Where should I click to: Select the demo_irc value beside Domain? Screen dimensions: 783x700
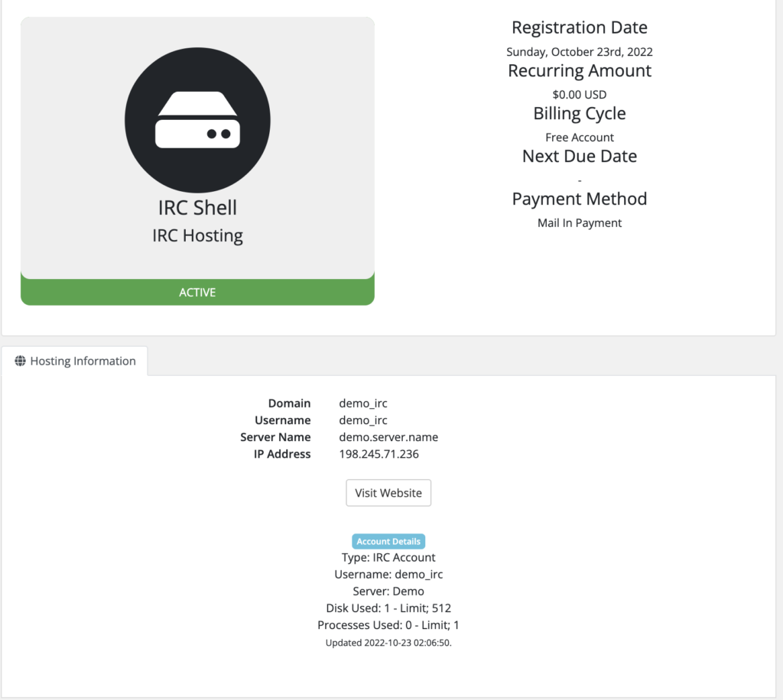click(363, 403)
